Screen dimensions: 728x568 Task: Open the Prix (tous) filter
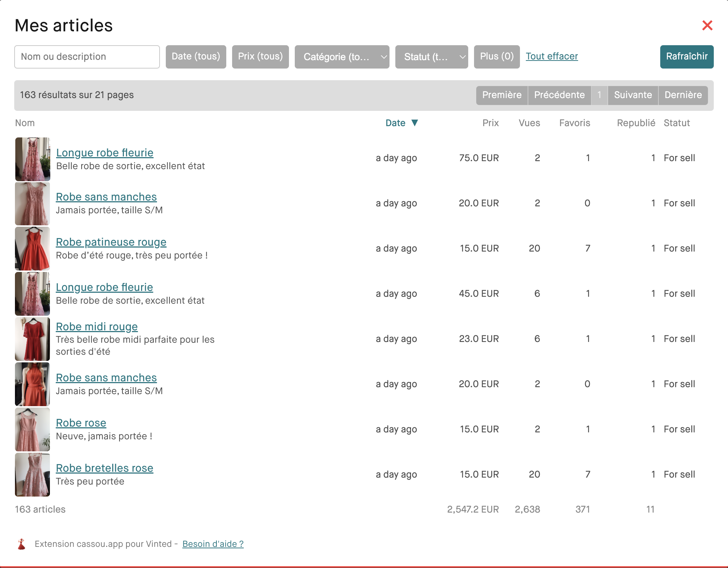point(260,57)
